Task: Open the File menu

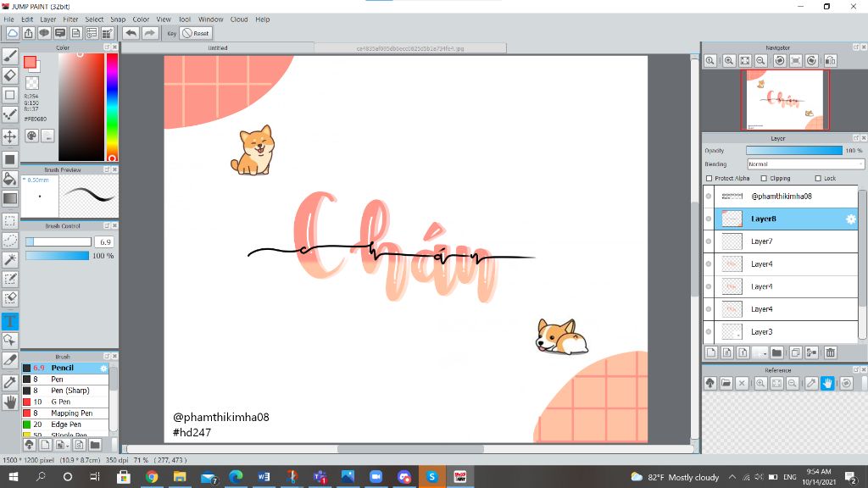Action: 8,19
